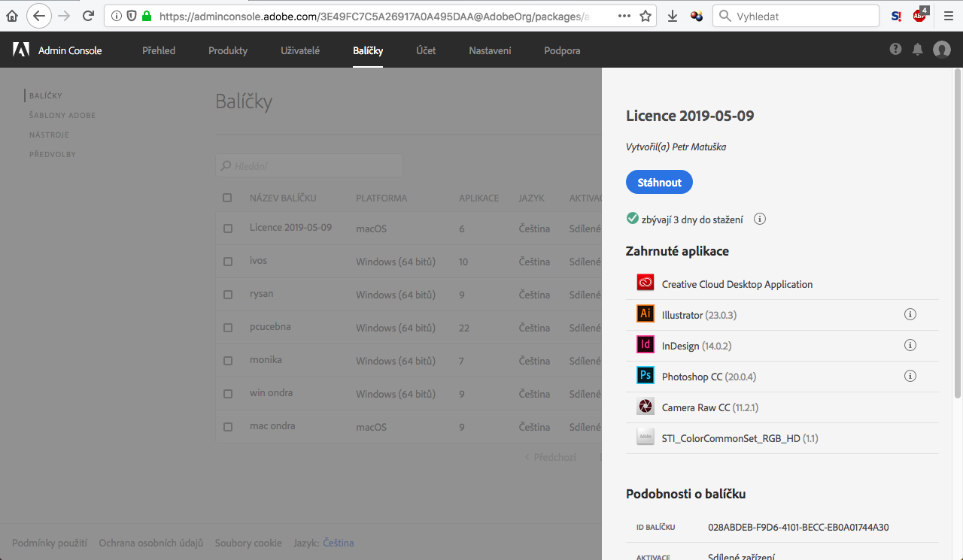Open the Soubory cookie footer link

(x=248, y=543)
